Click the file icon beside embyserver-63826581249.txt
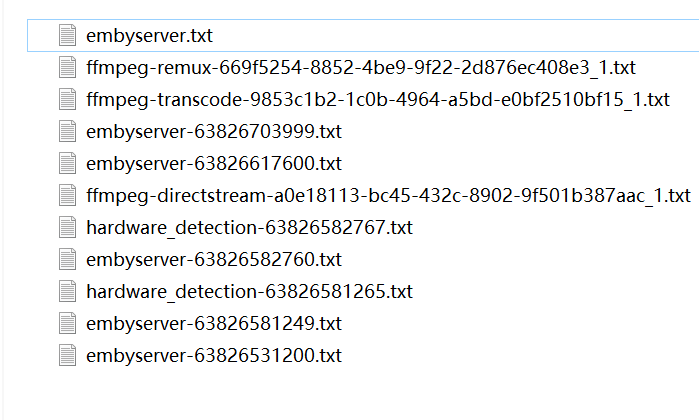The image size is (699, 420). (x=68, y=324)
